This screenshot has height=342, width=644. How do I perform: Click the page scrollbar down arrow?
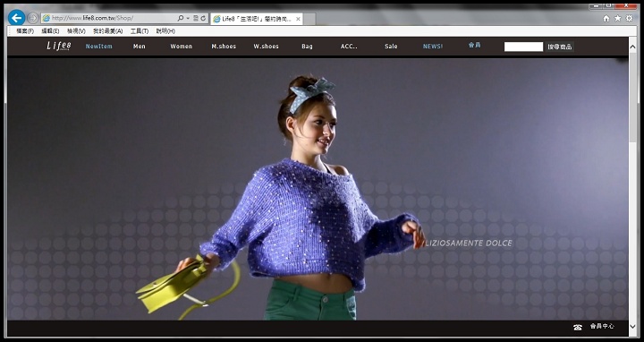tap(632, 327)
